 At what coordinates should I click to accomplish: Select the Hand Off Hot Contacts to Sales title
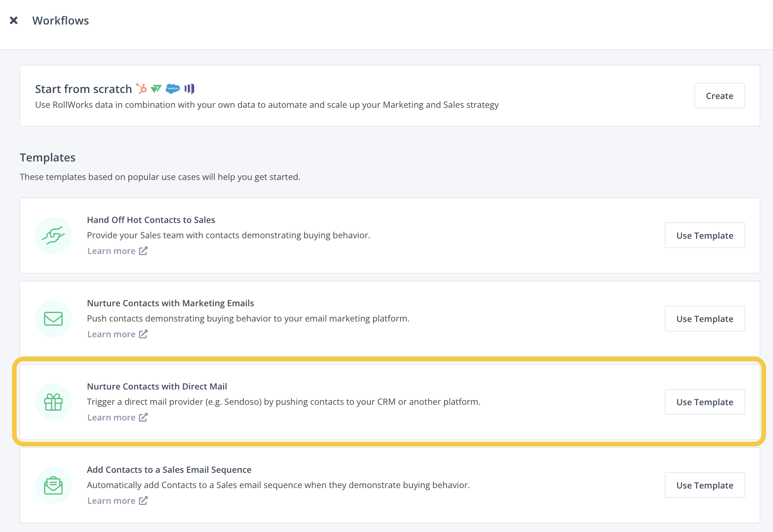[151, 220]
